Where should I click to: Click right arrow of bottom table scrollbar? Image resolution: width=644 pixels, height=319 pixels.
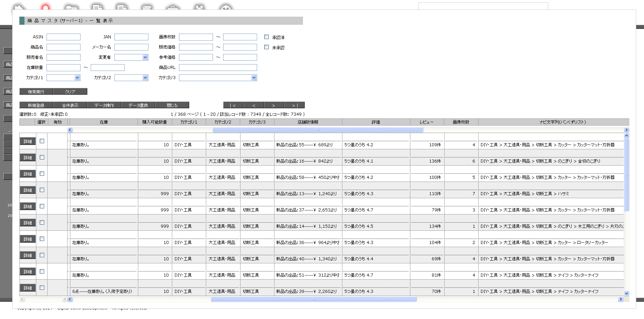pos(621,299)
